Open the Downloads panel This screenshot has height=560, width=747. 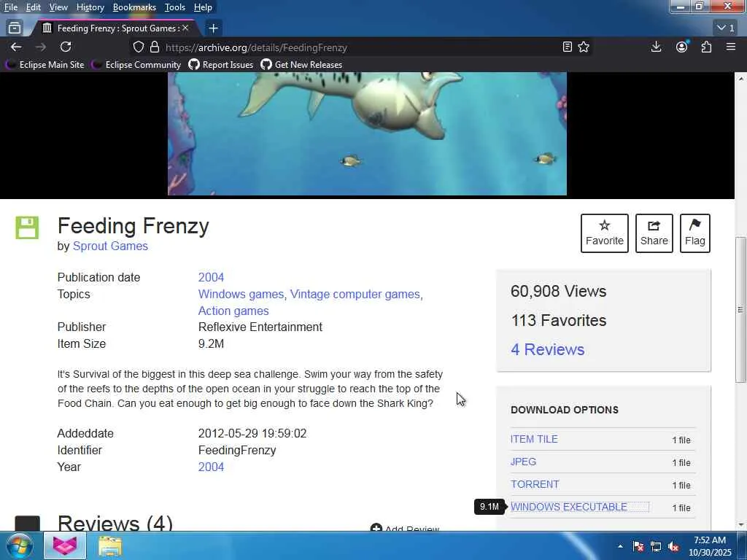[656, 47]
